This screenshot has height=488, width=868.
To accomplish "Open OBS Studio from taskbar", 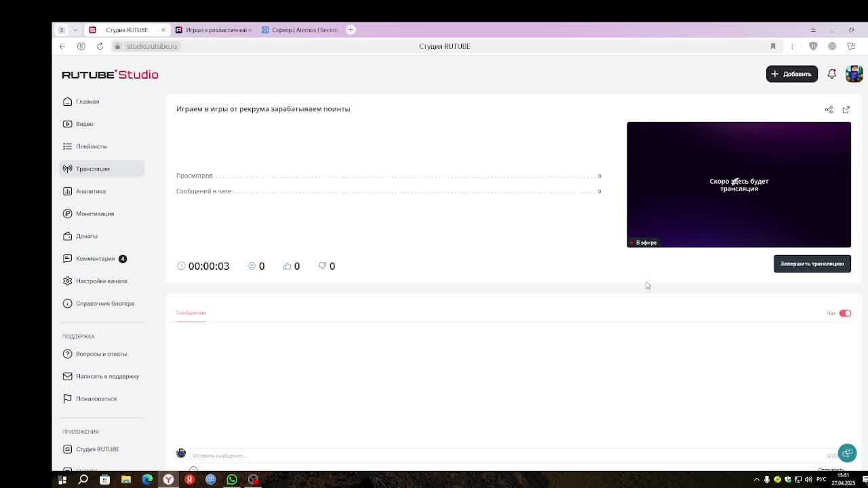I will coord(253,480).
